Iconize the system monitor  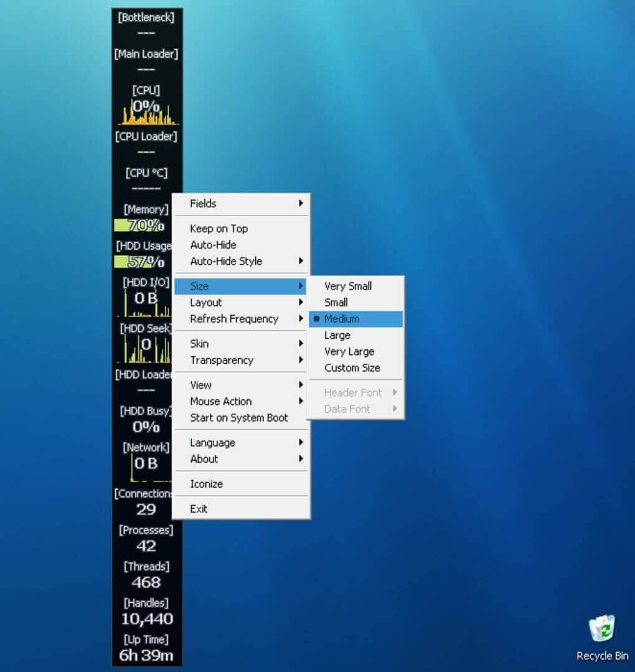(206, 484)
